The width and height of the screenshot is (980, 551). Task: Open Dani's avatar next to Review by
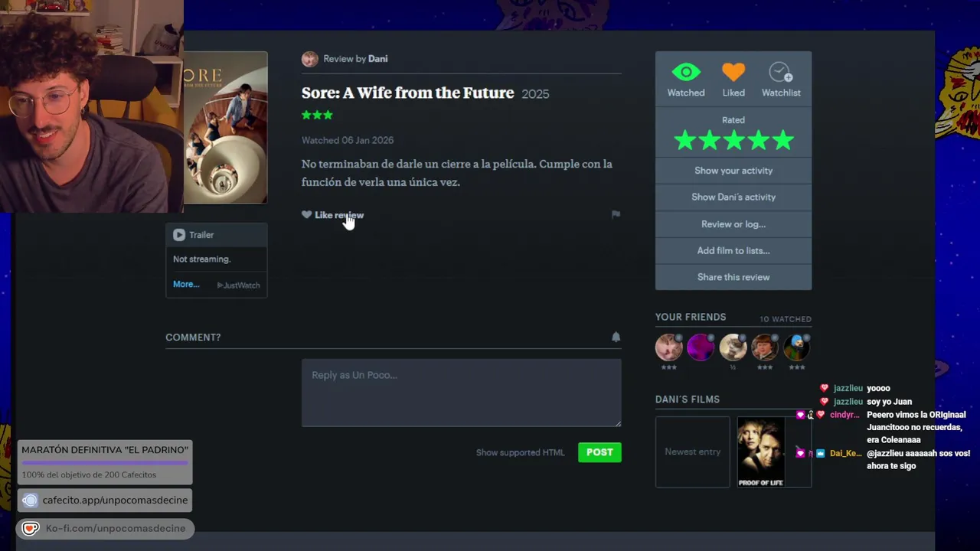coord(309,59)
